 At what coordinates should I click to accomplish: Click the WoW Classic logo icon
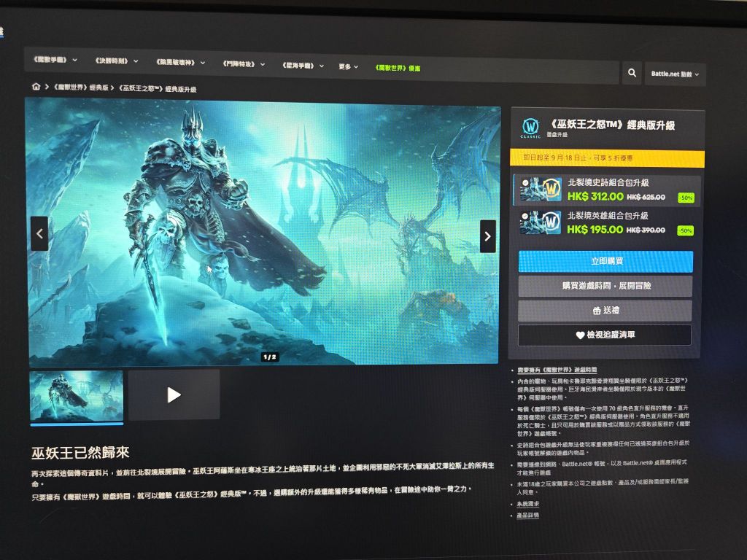(531, 128)
